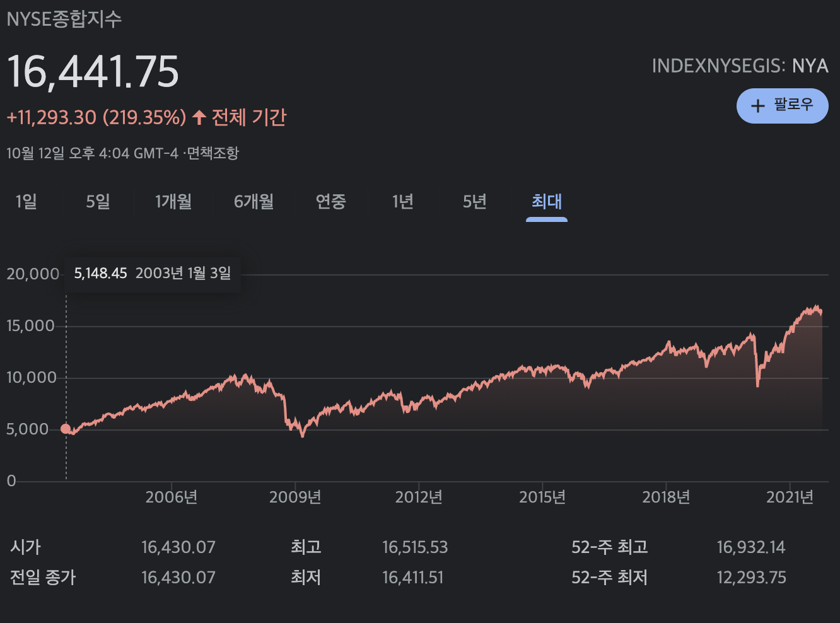Click the current price 16,441.75
The height and width of the screenshot is (623, 840).
coord(93,71)
